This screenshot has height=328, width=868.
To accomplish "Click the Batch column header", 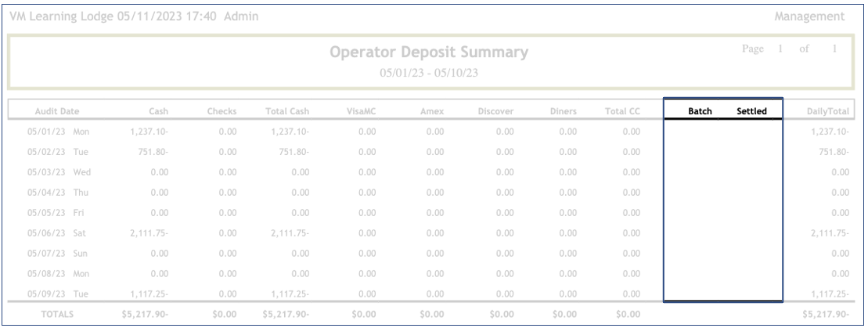I will (x=699, y=112).
